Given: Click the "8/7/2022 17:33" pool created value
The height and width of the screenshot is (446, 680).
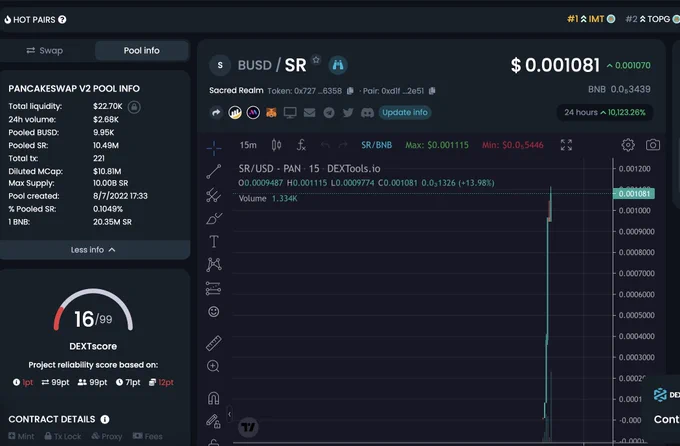Looking at the screenshot, I should coord(120,196).
